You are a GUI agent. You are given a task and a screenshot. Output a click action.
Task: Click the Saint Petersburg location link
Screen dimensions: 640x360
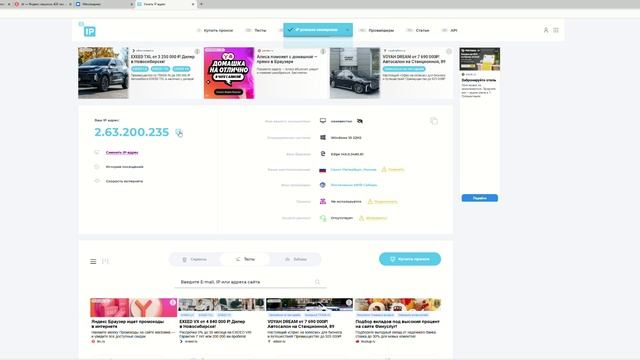(x=353, y=169)
